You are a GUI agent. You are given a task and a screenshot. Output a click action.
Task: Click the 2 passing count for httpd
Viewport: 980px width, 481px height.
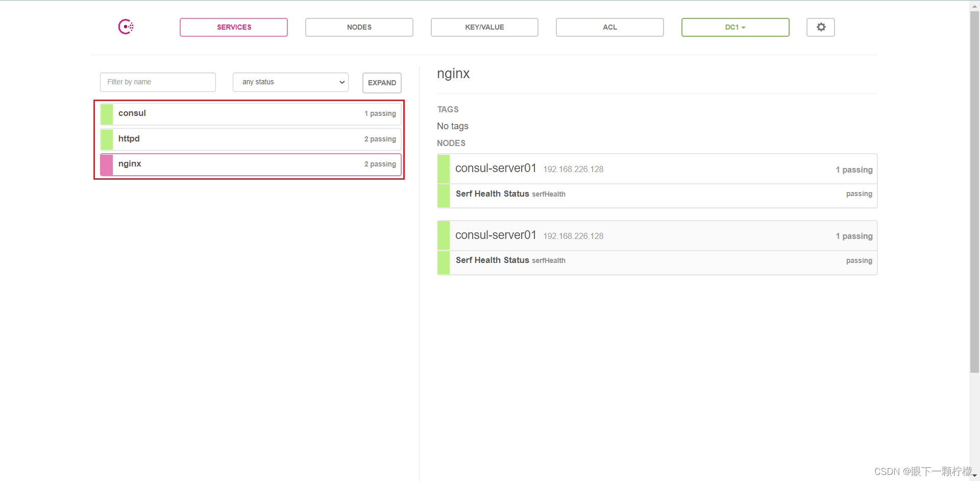[380, 139]
